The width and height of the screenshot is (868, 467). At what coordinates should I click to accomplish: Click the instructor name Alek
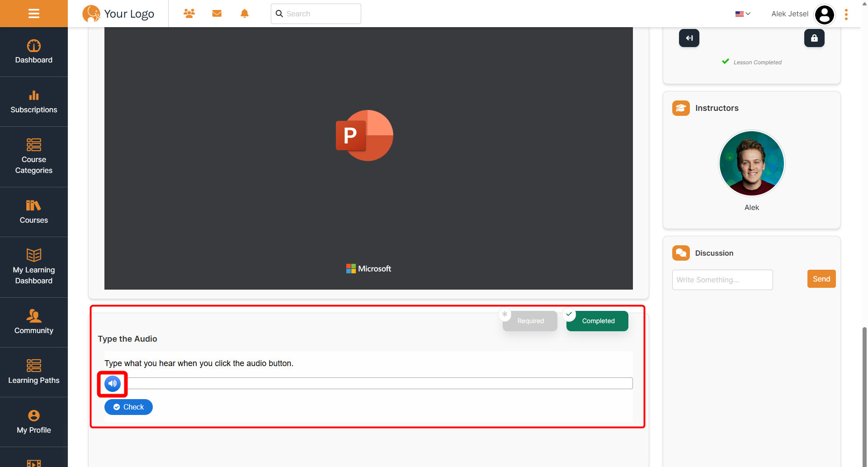coord(752,207)
